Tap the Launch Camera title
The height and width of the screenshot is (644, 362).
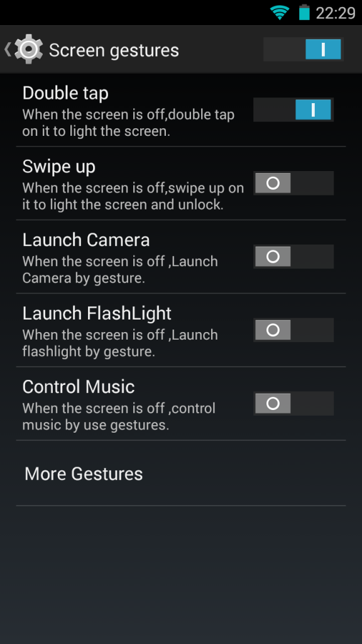pos(85,240)
